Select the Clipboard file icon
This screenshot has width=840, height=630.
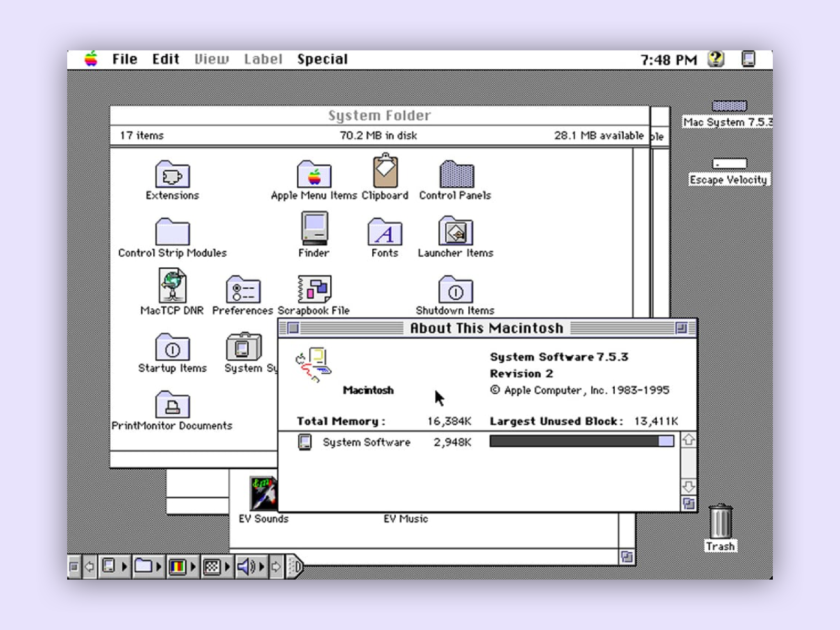tap(385, 171)
